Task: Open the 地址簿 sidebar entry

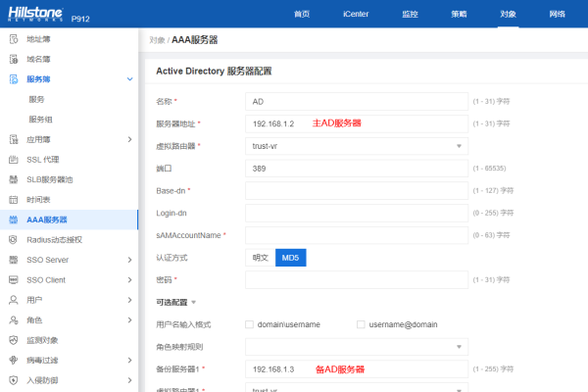Action: click(x=69, y=39)
